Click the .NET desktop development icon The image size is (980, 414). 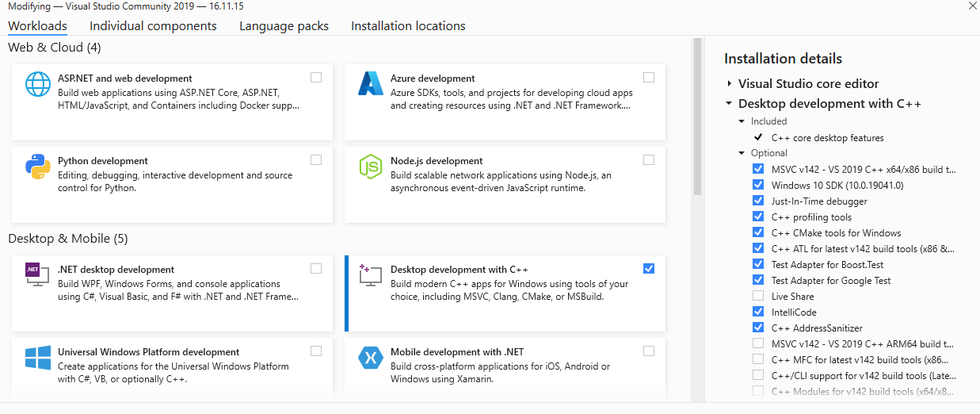click(x=38, y=274)
